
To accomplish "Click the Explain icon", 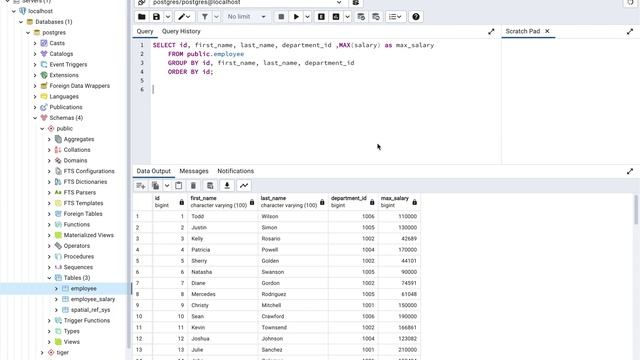I will [321, 17].
